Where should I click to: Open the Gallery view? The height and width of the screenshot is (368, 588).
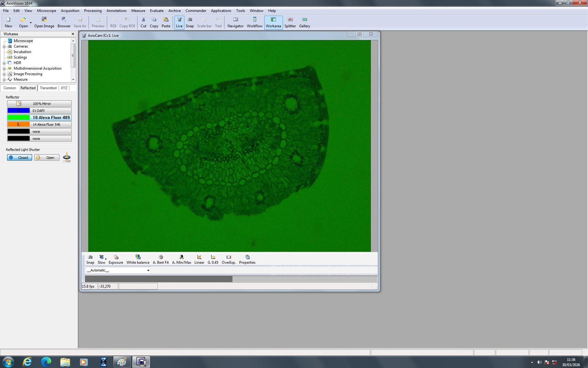click(304, 21)
